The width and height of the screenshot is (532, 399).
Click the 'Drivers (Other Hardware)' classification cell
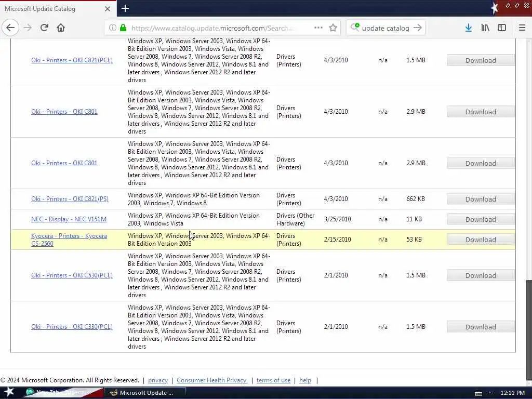coord(296,220)
